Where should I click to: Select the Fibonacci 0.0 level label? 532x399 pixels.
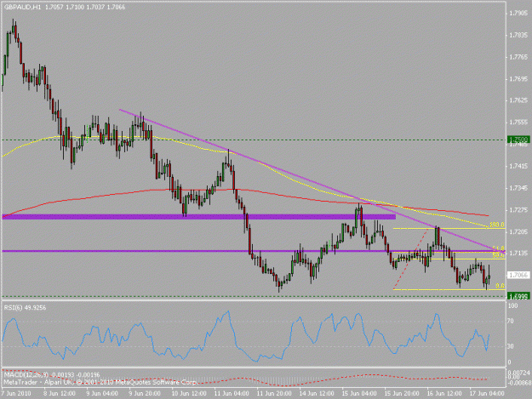pos(500,286)
